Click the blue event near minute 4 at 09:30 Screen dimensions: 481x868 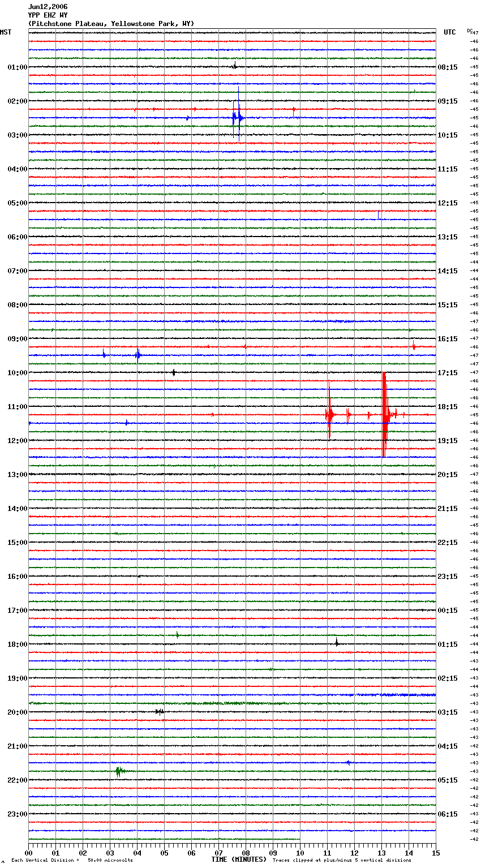click(x=138, y=355)
